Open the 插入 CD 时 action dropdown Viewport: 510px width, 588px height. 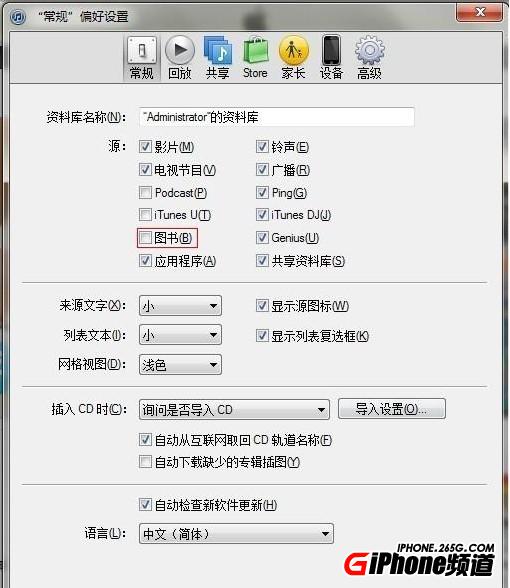(234, 409)
